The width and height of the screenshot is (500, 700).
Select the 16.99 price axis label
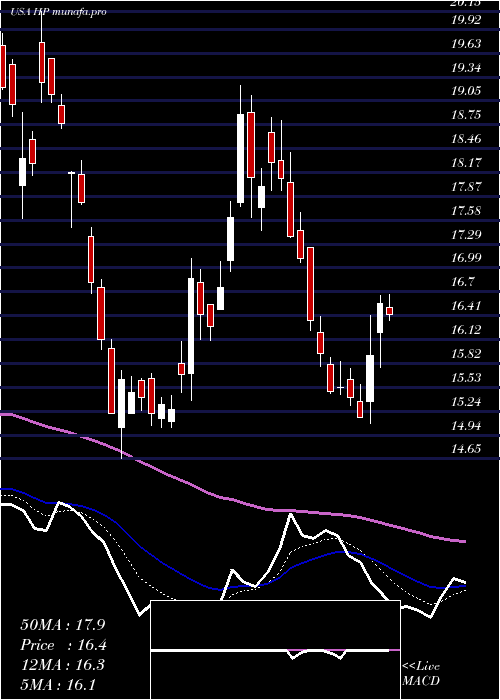pos(467,258)
